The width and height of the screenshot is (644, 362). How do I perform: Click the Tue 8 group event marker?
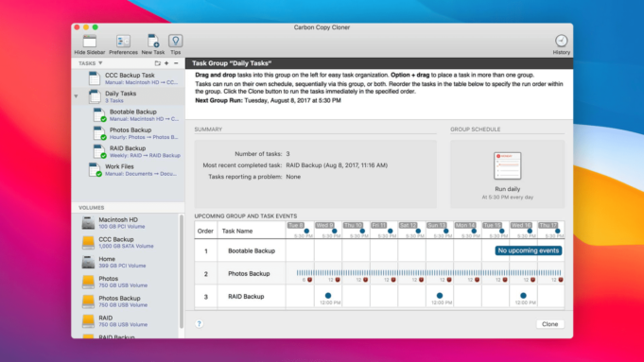click(306, 231)
